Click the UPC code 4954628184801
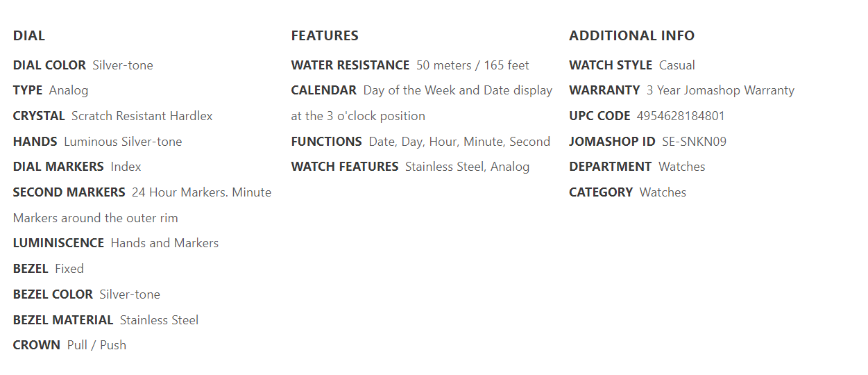Image resolution: width=868 pixels, height=375 pixels. [681, 116]
